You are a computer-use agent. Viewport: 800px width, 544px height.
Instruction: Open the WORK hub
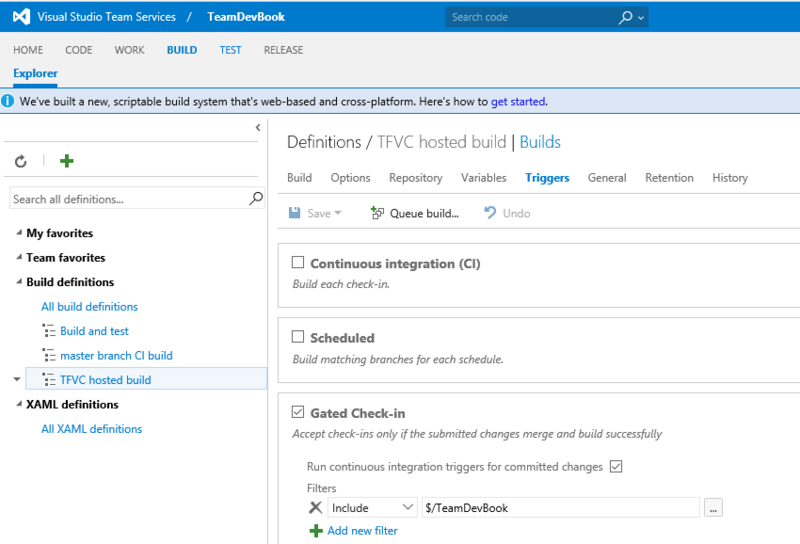click(130, 50)
